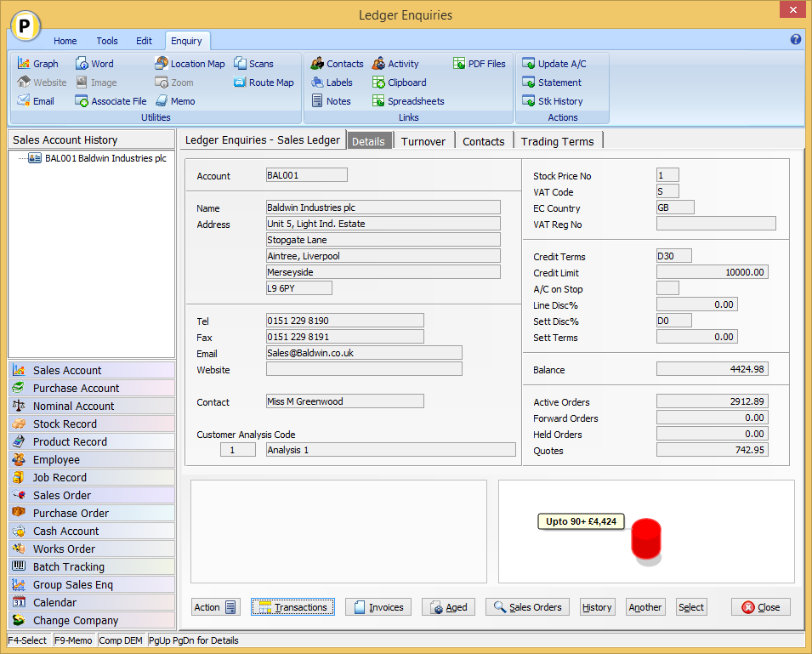
Task: Click the Associate File utility
Action: click(111, 101)
